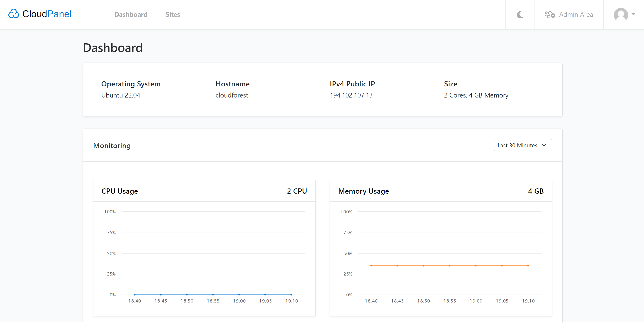Click the blue CPU usage line
Image resolution: width=644 pixels, height=322 pixels.
[212, 294]
